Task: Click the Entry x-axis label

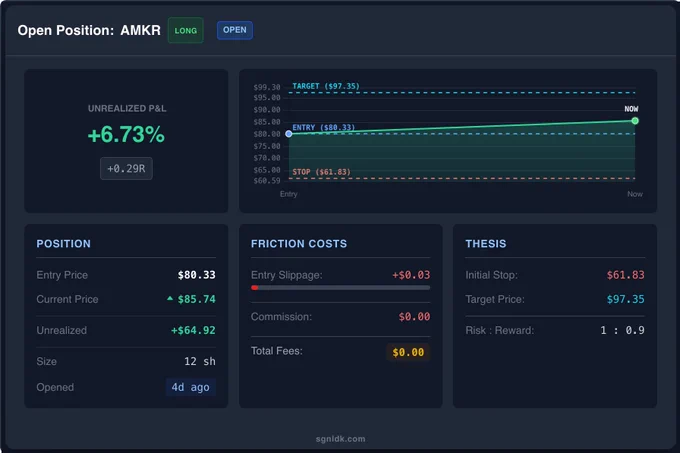Action: [289, 194]
